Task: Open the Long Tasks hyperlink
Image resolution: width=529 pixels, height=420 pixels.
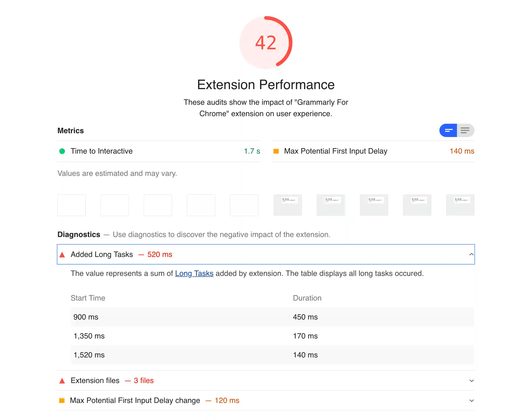Action: click(194, 273)
